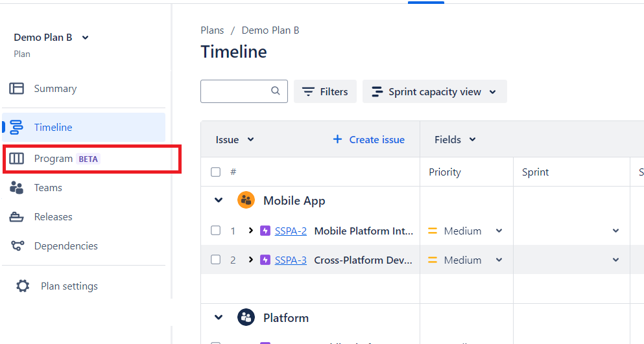Collapse the Mobile App group
Viewport: 644px width, 344px height.
coord(219,200)
